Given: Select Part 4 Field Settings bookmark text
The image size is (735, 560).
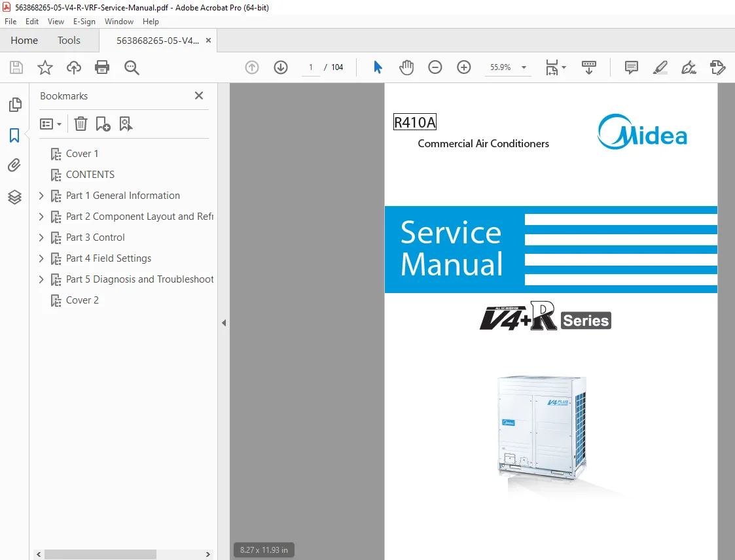Looking at the screenshot, I should pyautogui.click(x=108, y=258).
